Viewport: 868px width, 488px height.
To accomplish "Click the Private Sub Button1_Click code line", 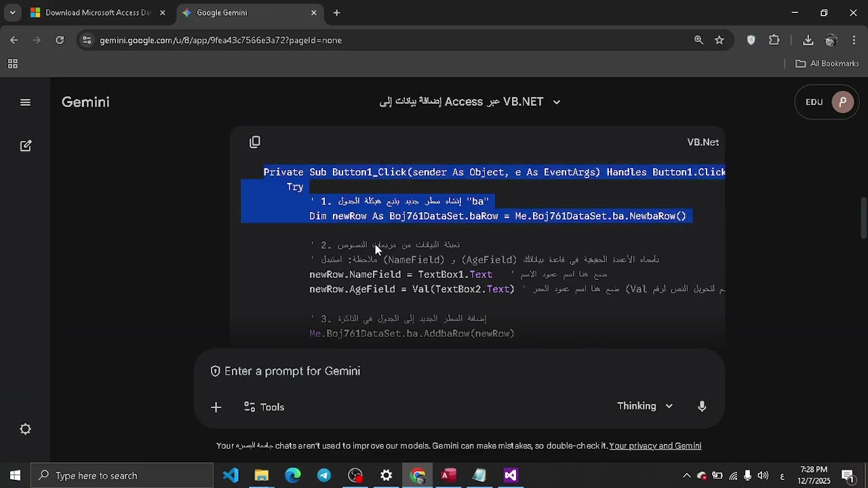I will [494, 172].
